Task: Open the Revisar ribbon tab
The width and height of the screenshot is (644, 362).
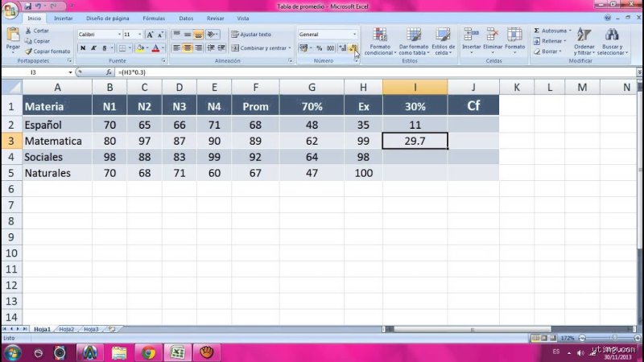Action: click(x=215, y=19)
